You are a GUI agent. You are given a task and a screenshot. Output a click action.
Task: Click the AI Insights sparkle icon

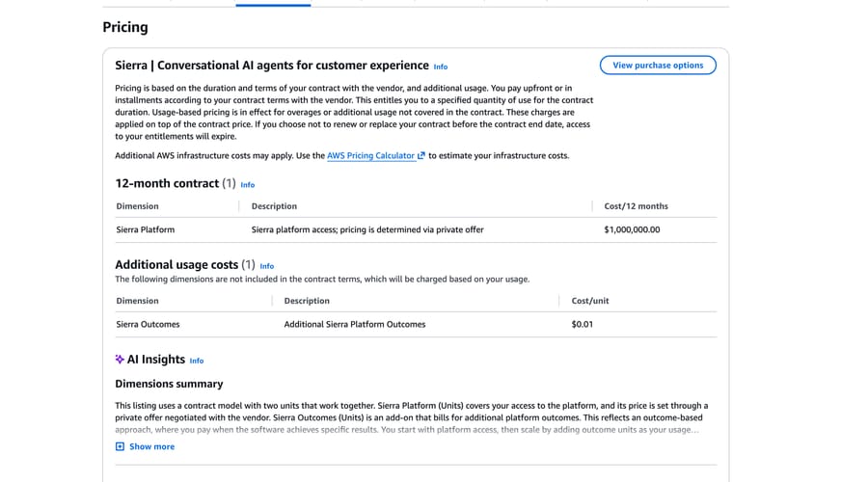[120, 360]
